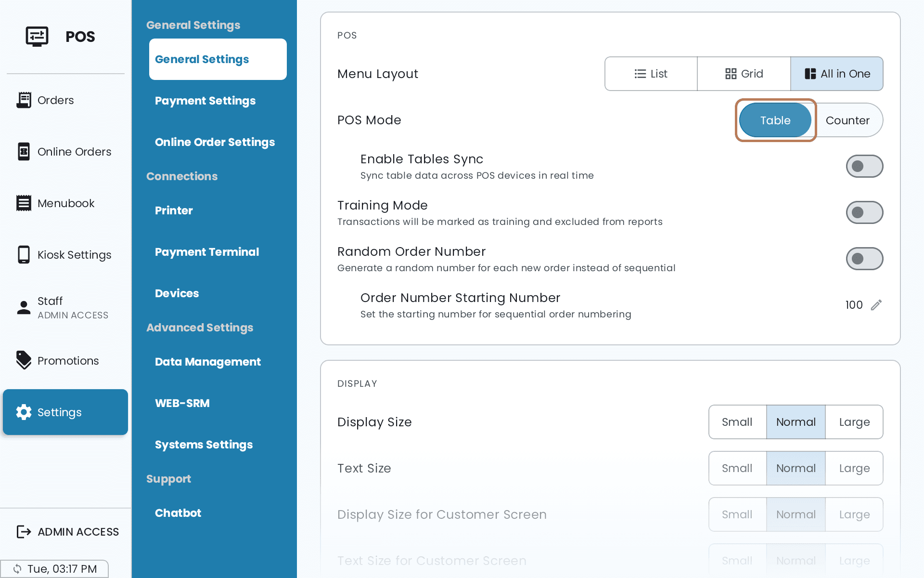Open Data Management
This screenshot has height=578, width=924.
pos(218,362)
